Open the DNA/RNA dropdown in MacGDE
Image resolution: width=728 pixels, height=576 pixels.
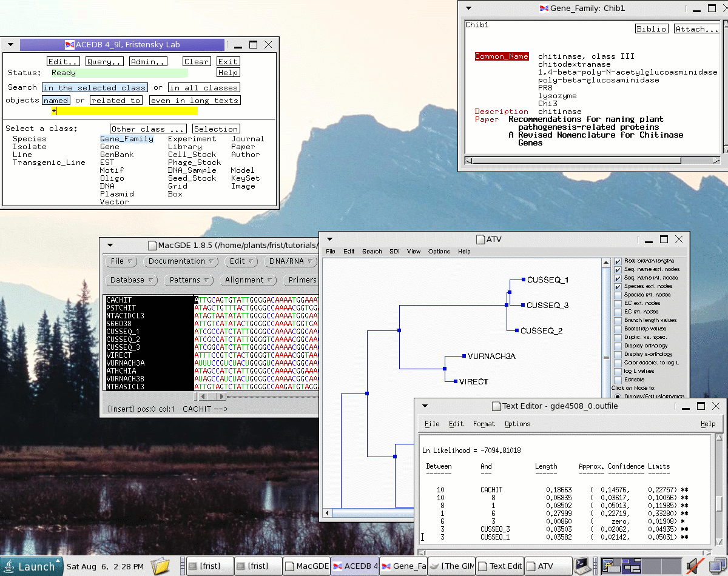(x=291, y=261)
